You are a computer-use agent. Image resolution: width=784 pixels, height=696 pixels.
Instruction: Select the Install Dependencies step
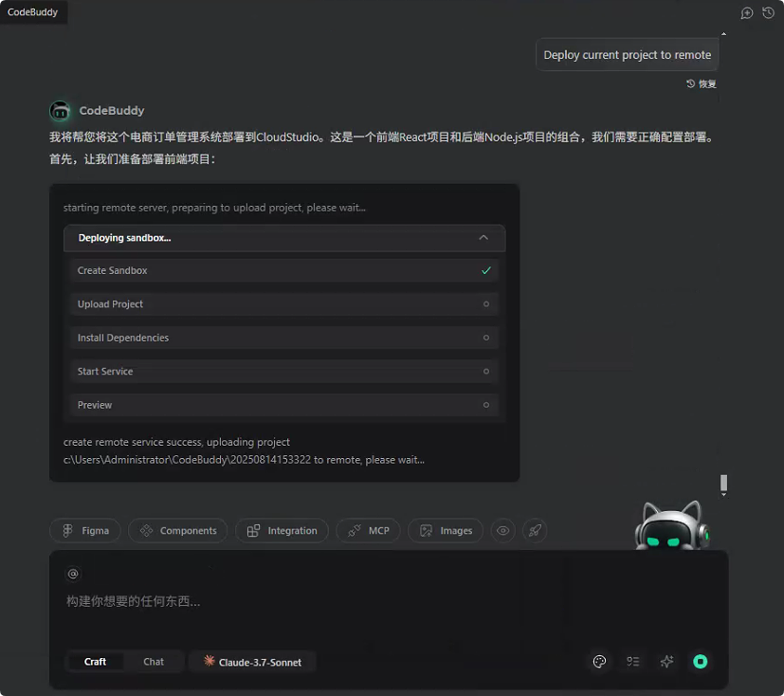click(284, 338)
